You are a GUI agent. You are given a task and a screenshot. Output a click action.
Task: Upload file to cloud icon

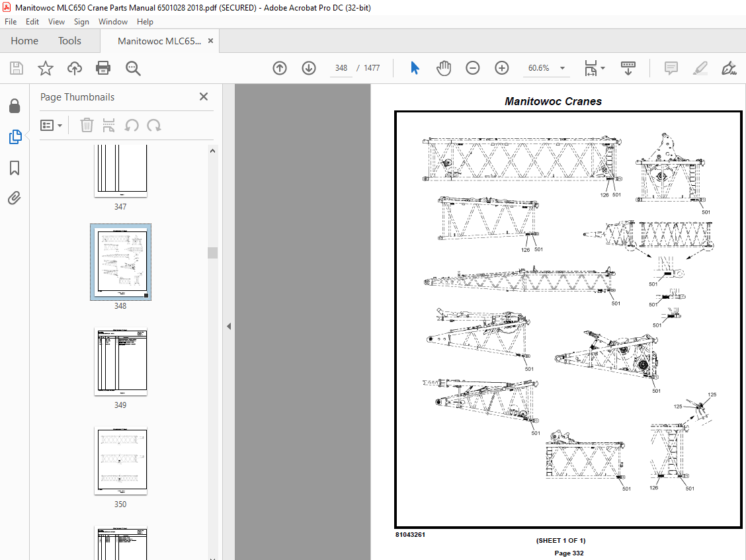click(74, 68)
